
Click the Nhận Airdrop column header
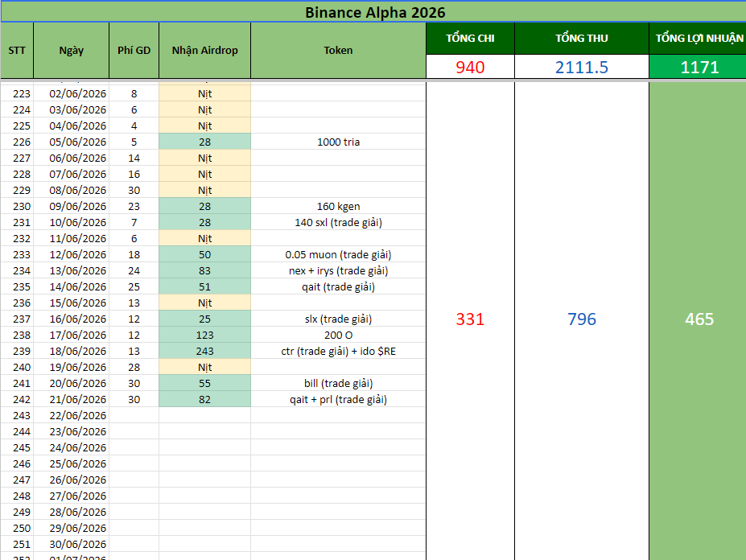(x=205, y=51)
